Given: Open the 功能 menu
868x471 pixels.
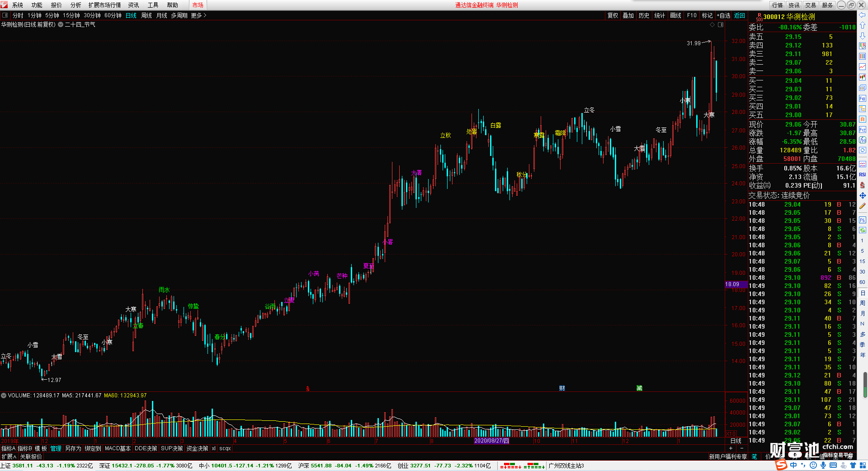Looking at the screenshot, I should tap(37, 5).
